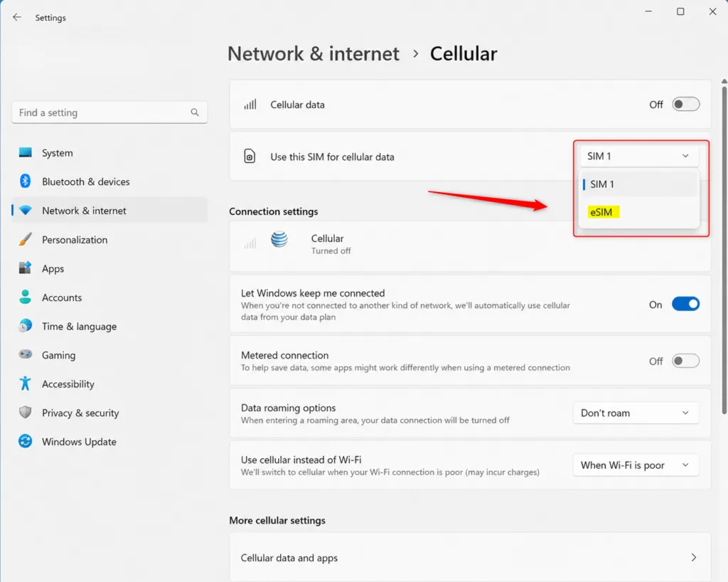Open Privacy & security settings

(x=109, y=413)
